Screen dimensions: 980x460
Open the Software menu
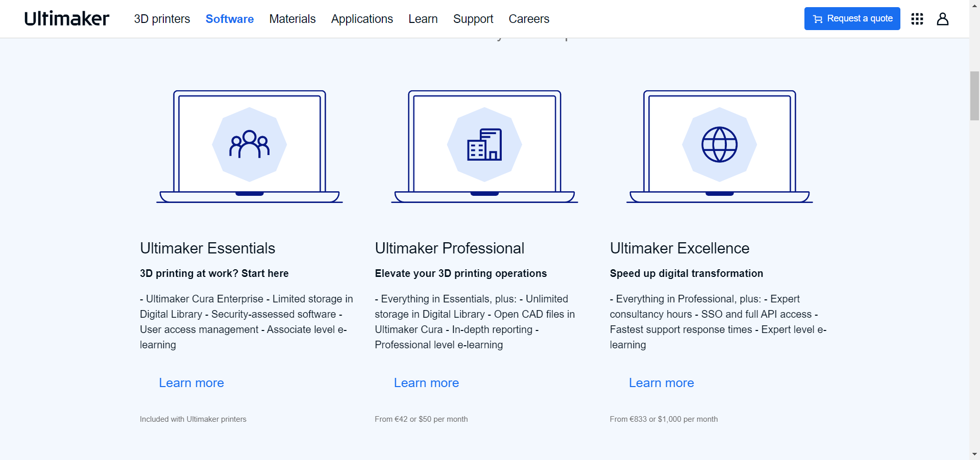point(230,19)
